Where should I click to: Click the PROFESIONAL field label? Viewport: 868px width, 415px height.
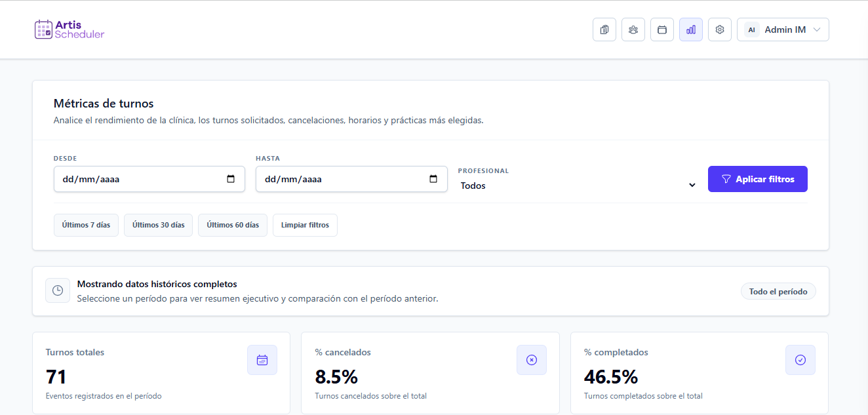(483, 170)
